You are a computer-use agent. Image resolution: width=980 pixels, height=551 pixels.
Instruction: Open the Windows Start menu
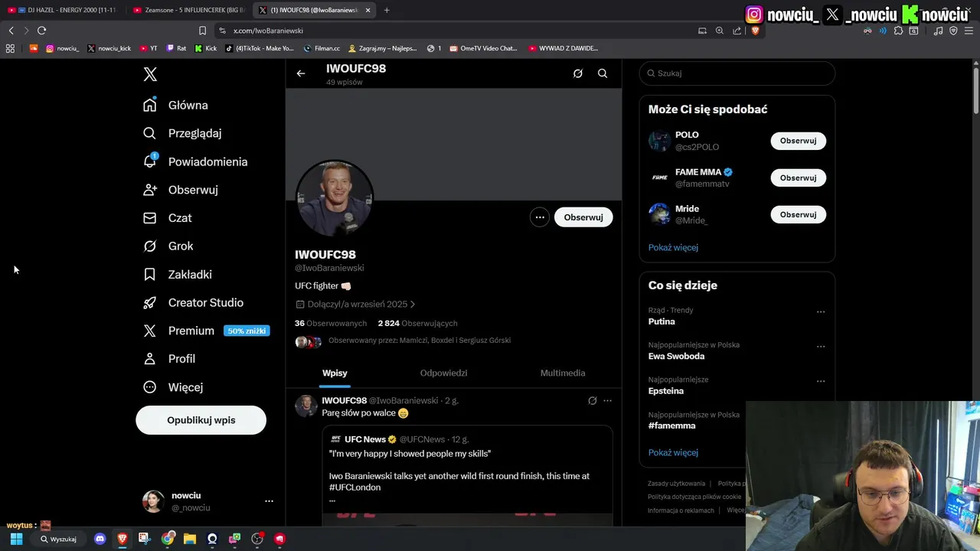(x=16, y=539)
